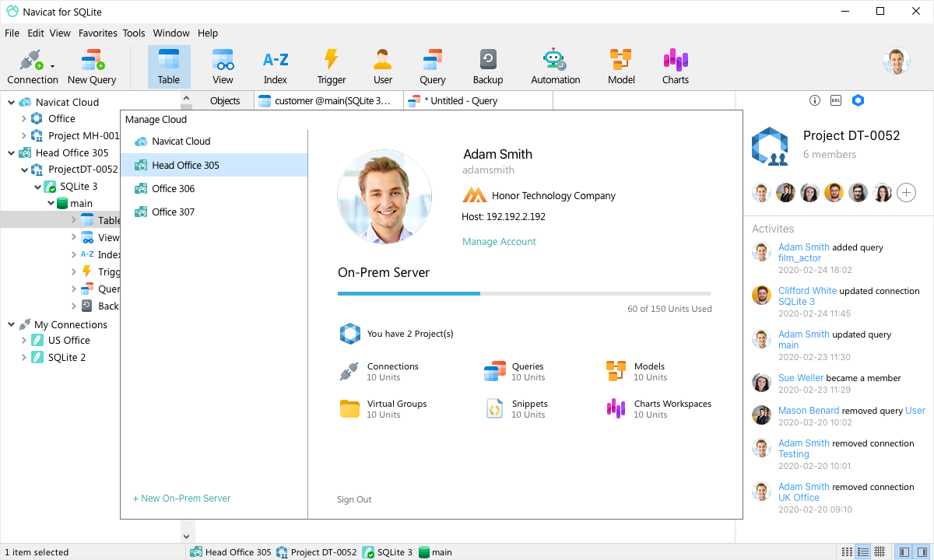
Task: Select Navicat Cloud in Manage Cloud list
Action: (x=214, y=142)
